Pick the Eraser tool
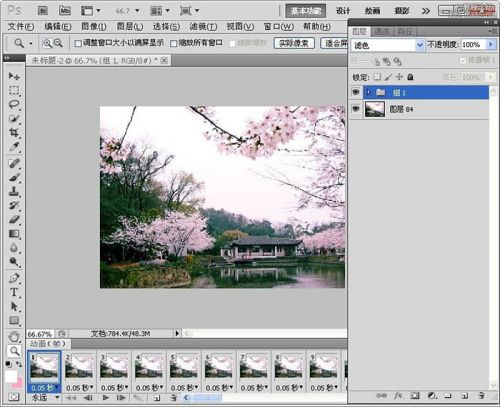Image resolution: width=500 pixels, height=407 pixels. [14, 220]
